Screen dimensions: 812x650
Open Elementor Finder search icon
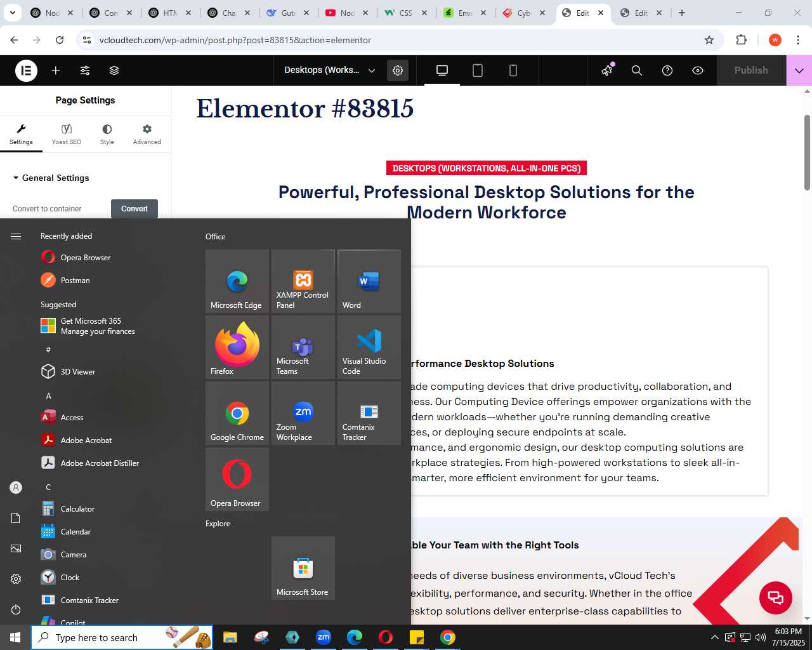(637, 70)
